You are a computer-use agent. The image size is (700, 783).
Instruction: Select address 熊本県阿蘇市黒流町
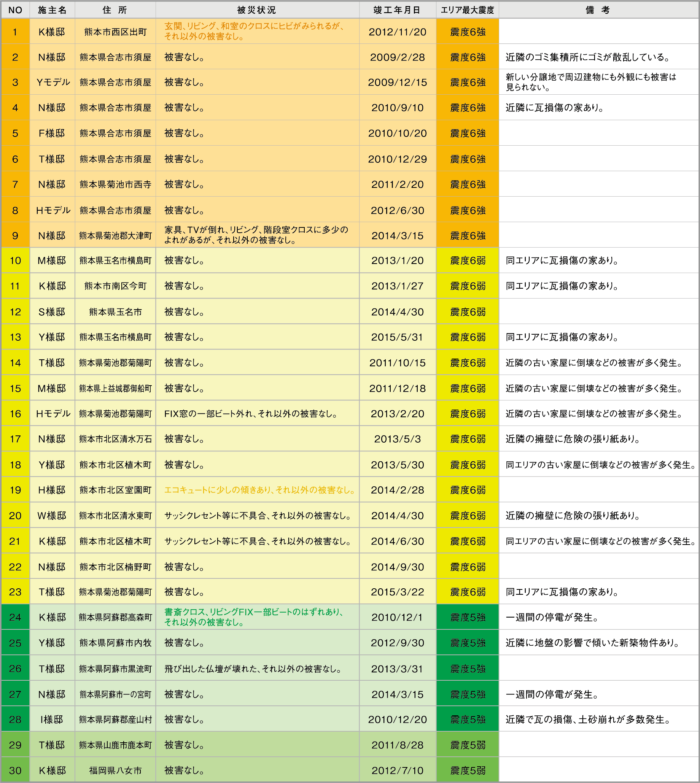coord(115,669)
